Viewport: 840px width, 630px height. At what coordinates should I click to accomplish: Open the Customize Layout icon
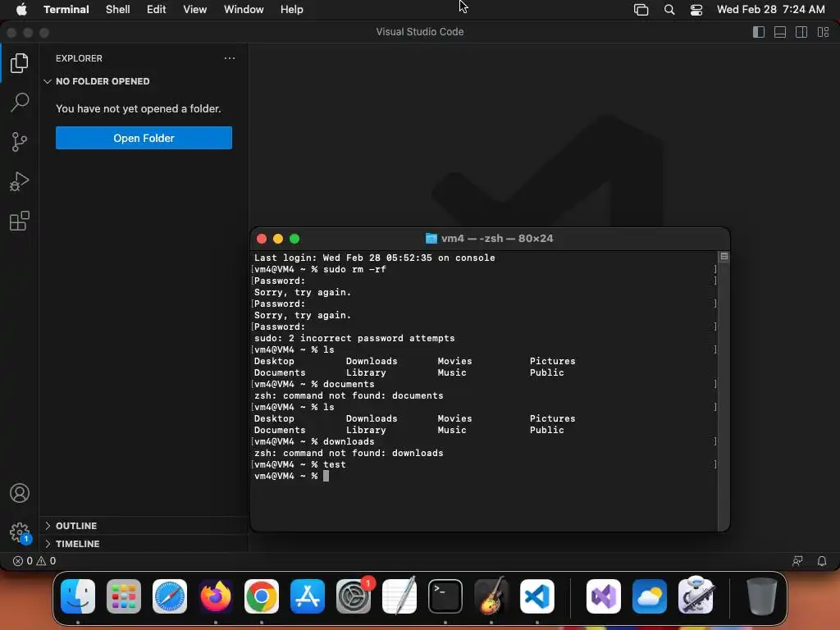pos(823,32)
